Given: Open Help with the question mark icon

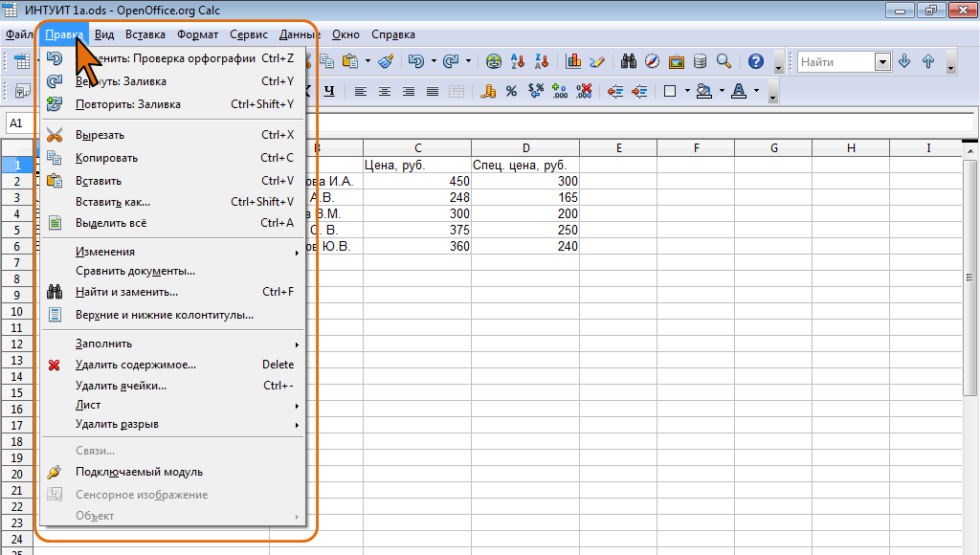Looking at the screenshot, I should 756,61.
